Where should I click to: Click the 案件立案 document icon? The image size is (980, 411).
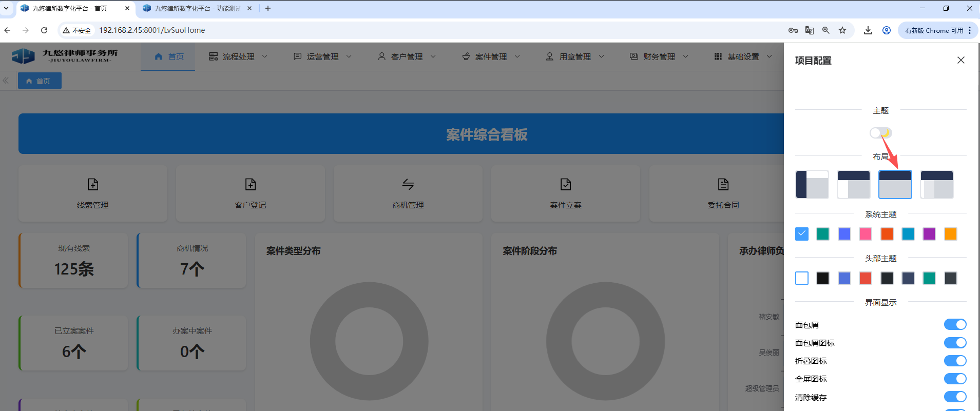point(566,184)
